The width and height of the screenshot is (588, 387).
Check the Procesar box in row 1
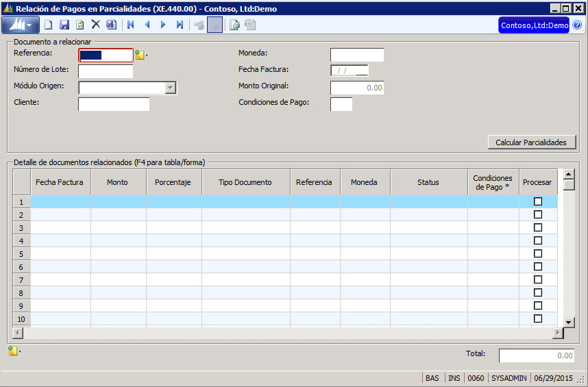point(538,201)
